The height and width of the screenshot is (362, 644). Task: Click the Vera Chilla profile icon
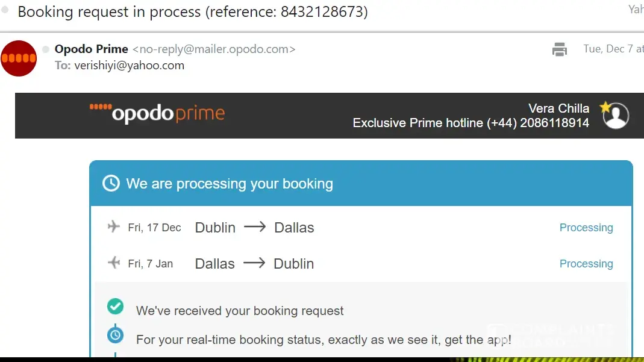pyautogui.click(x=615, y=116)
